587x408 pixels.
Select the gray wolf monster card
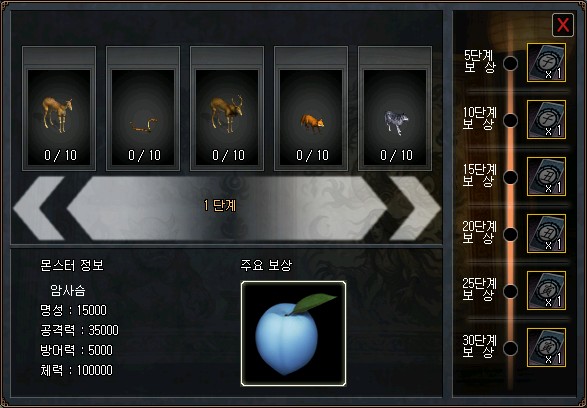pos(395,109)
